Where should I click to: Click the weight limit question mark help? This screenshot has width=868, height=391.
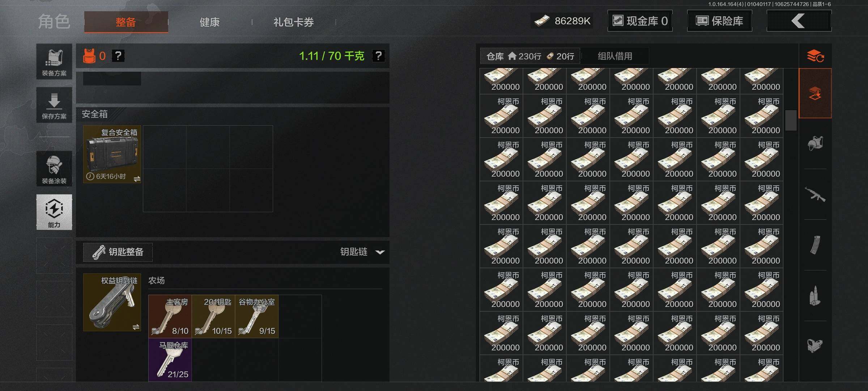(378, 56)
